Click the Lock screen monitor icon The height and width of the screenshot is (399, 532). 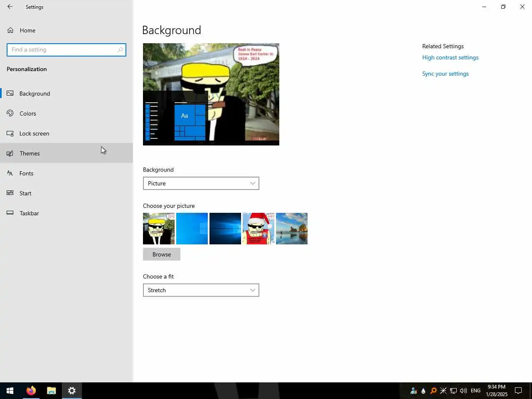point(10,133)
